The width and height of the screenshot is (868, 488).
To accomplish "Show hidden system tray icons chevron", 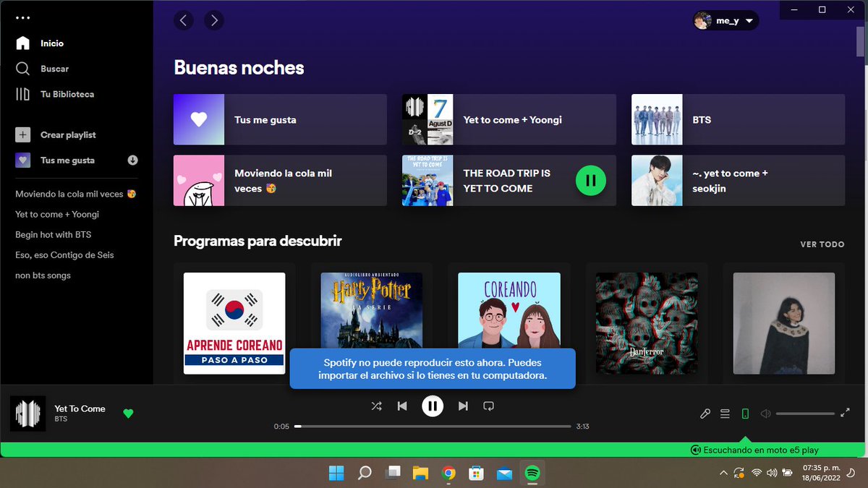I will 723,473.
